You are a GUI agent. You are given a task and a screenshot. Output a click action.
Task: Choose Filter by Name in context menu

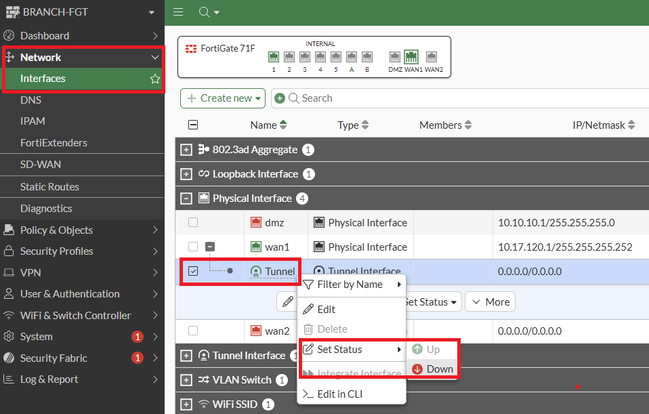pos(352,284)
